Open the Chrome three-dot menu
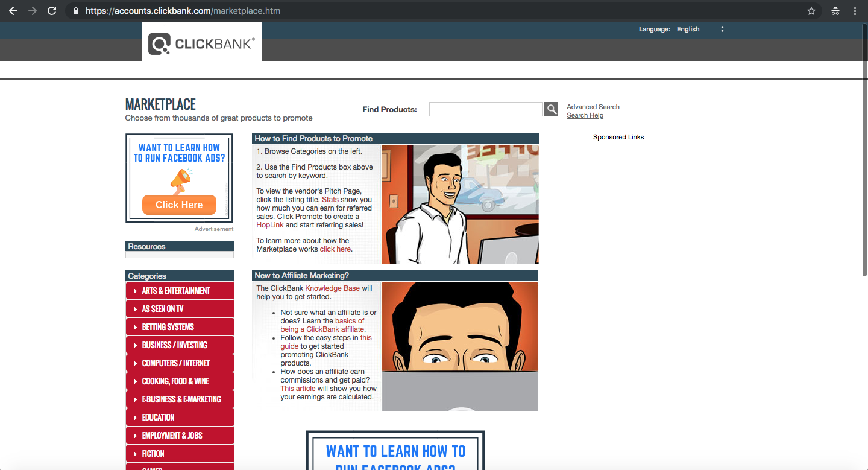Image resolution: width=868 pixels, height=470 pixels. [855, 11]
